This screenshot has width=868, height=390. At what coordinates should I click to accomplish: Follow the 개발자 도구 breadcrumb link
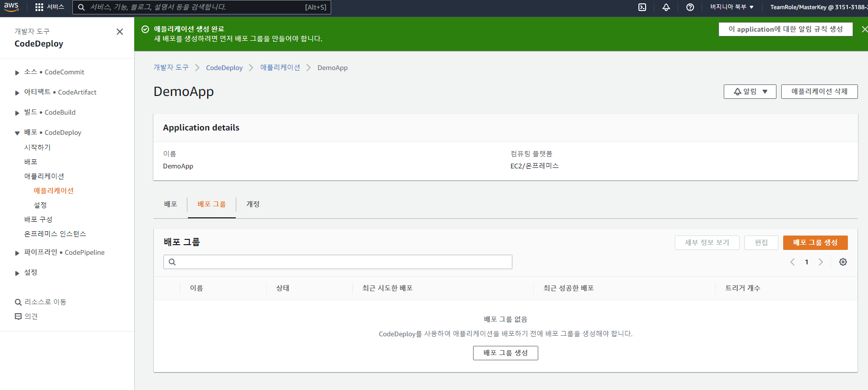click(x=171, y=68)
